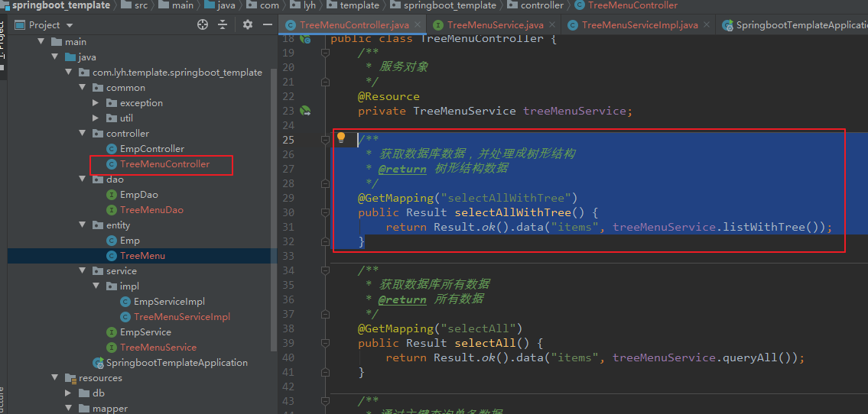Expand the exception folder
The image size is (868, 414).
(x=95, y=103)
